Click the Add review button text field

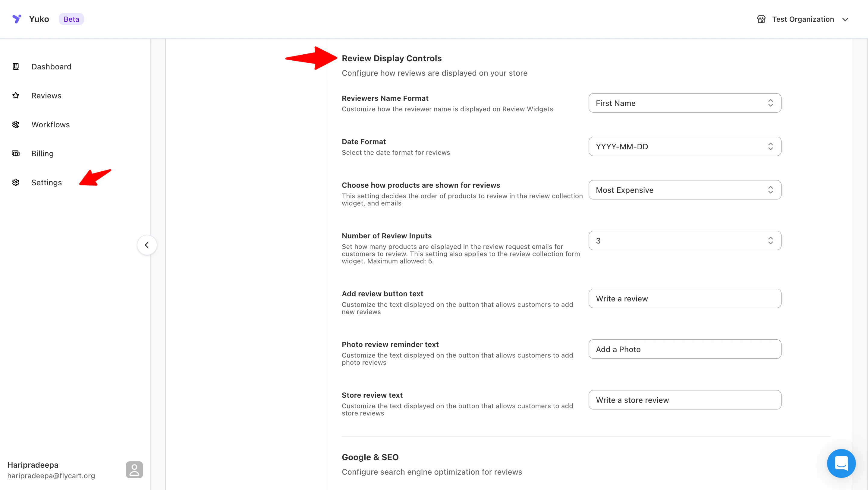click(x=684, y=298)
